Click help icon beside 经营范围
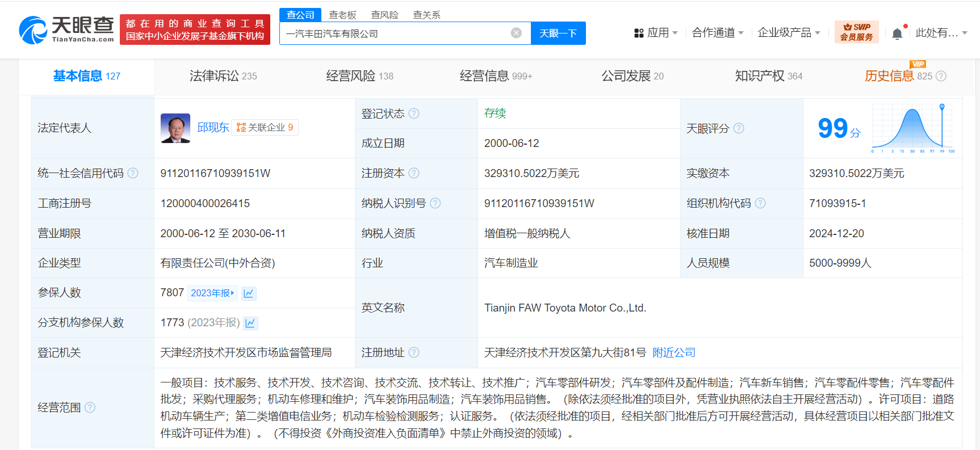980x450 pixels. point(90,407)
